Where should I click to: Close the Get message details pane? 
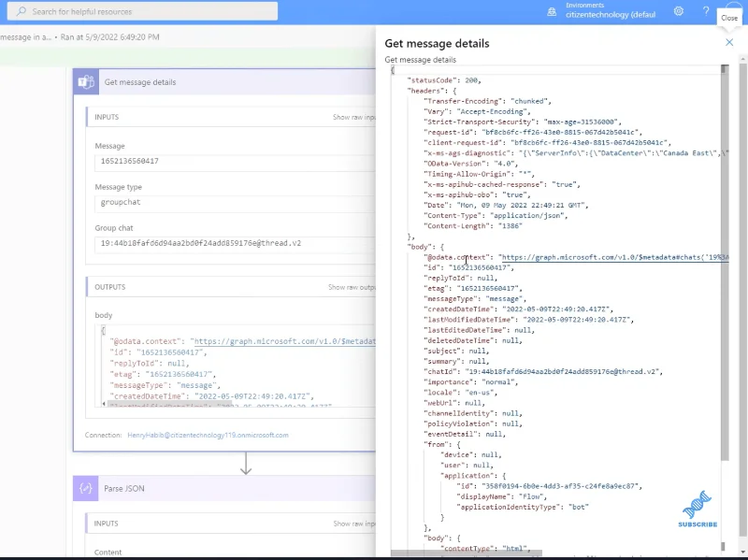tap(729, 42)
